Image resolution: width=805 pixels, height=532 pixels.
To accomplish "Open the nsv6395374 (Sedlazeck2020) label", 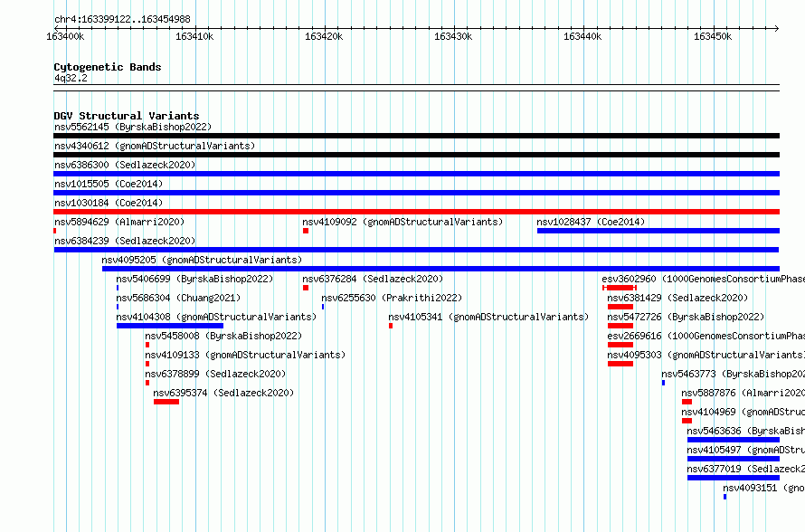I will [x=223, y=393].
